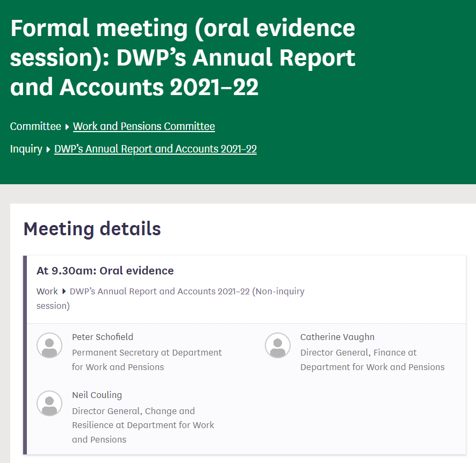Click Peter Schofield's avatar icon
This screenshot has width=476, height=463.
point(49,345)
